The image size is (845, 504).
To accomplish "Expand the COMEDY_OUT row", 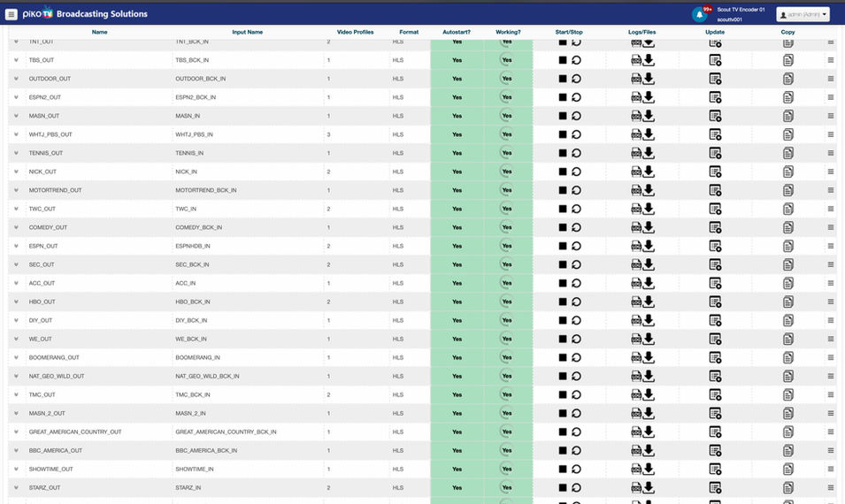I will pyautogui.click(x=16, y=227).
